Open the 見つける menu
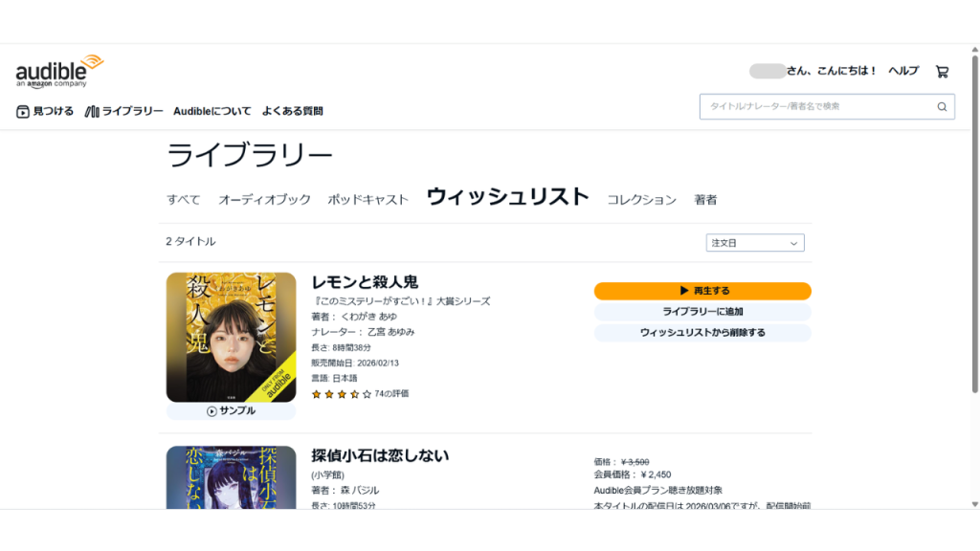 tap(45, 111)
